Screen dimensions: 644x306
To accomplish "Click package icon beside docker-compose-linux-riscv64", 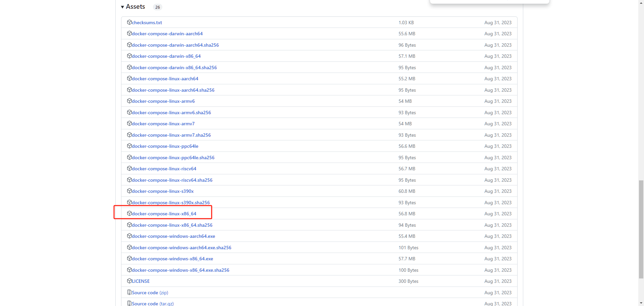I will (x=129, y=169).
